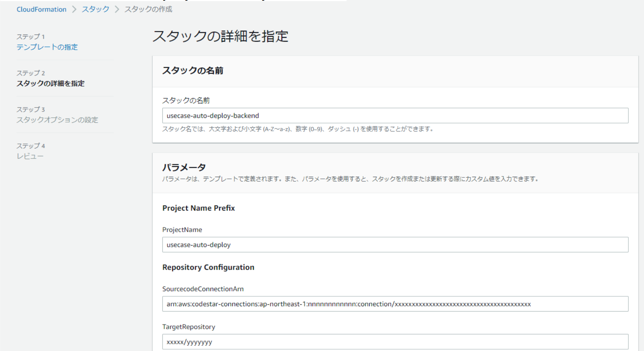This screenshot has height=351, width=644.
Task: Select the スタックオプションの設定 step
Action: point(57,120)
